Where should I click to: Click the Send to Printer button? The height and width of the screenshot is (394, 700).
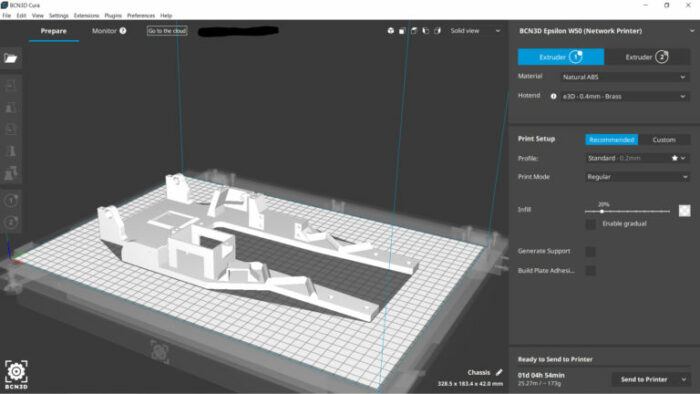644,379
